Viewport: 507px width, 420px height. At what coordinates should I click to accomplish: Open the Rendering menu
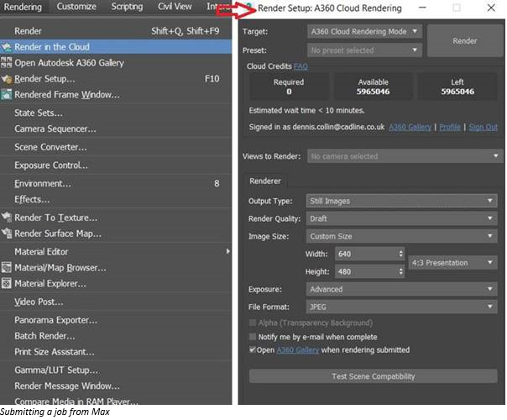[x=23, y=7]
